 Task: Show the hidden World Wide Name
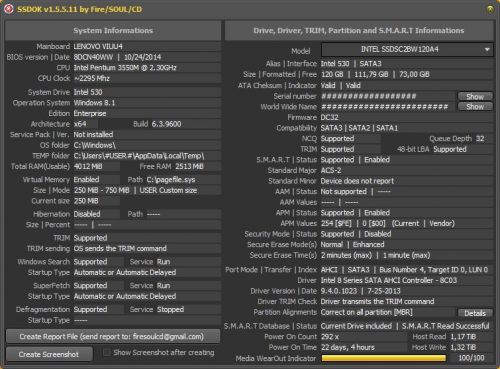(475, 107)
